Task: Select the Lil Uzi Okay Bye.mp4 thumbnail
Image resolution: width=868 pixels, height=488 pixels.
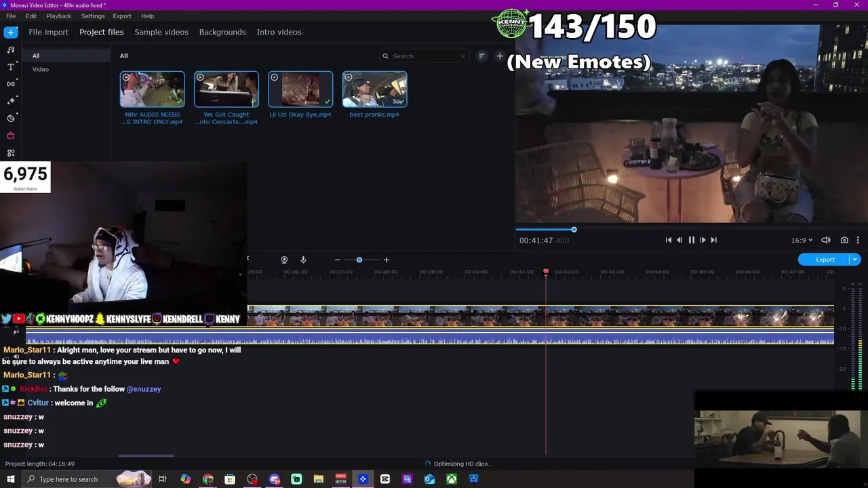Action: point(300,89)
